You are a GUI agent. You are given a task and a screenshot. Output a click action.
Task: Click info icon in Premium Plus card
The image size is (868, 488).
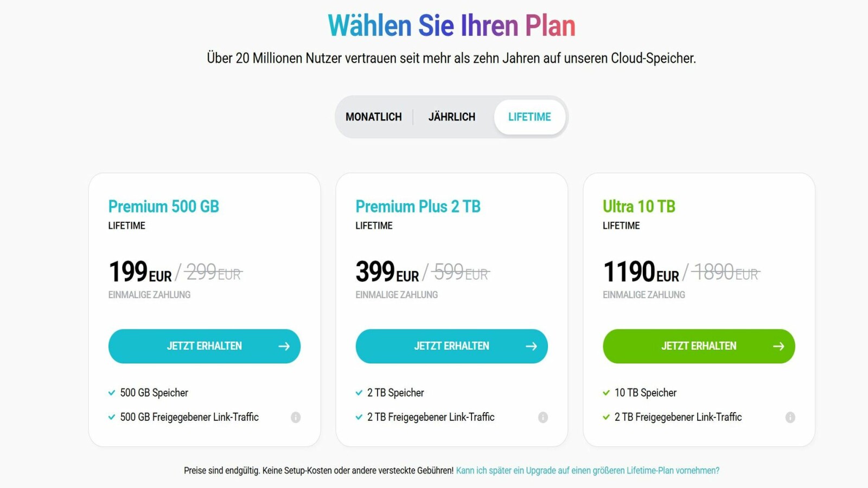(x=543, y=417)
